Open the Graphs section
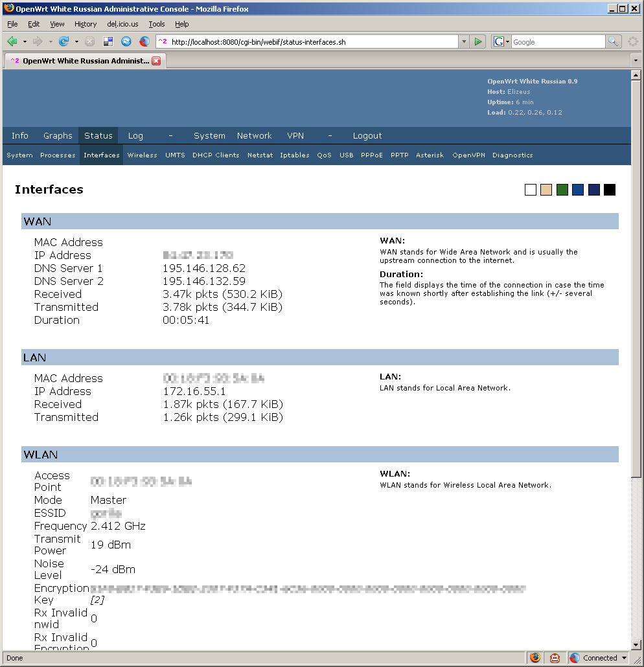 [x=58, y=136]
